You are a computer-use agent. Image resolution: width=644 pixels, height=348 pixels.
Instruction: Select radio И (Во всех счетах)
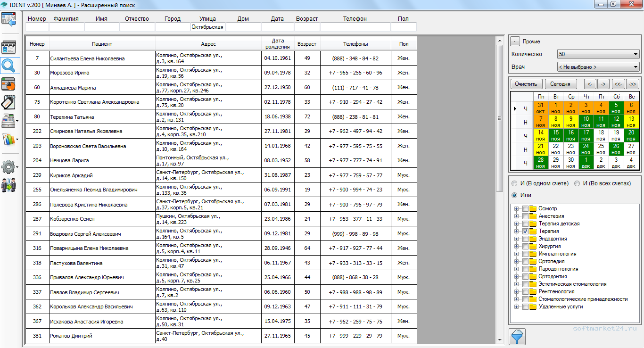[577, 183]
